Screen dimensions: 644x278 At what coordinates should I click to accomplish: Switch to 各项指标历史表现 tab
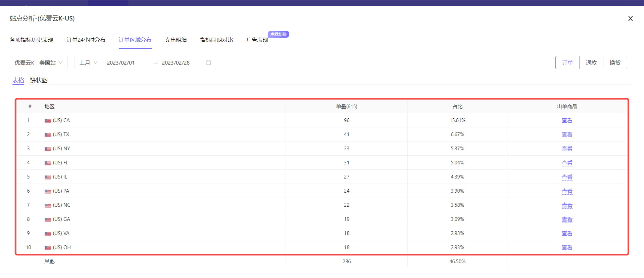point(32,40)
